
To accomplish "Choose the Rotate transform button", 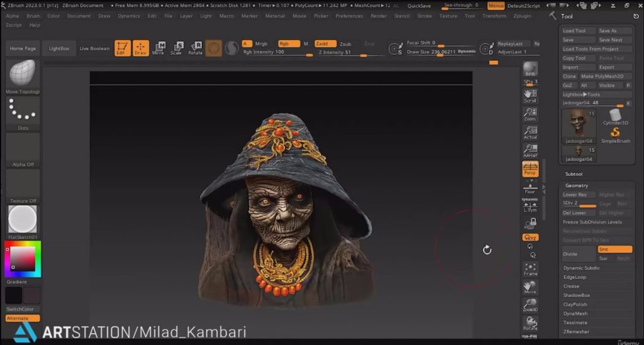I will click(x=196, y=48).
